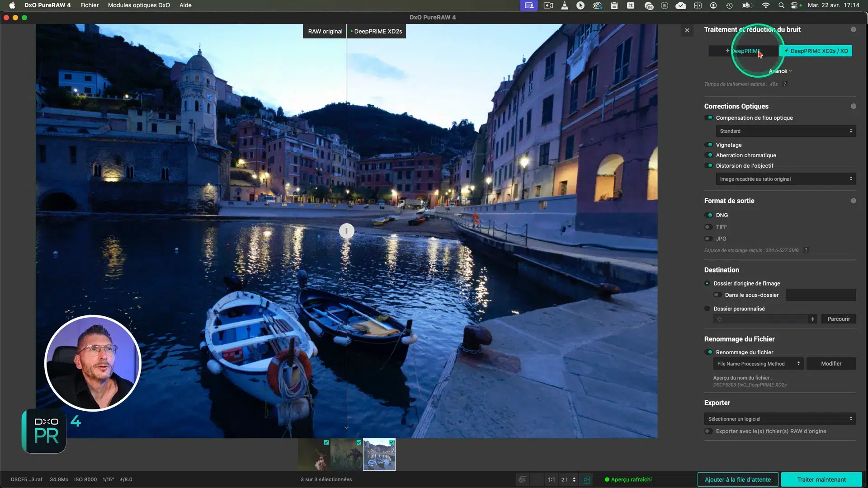The height and width of the screenshot is (488, 868).
Task: Click the user account icon in the menu bar
Action: tap(713, 5)
